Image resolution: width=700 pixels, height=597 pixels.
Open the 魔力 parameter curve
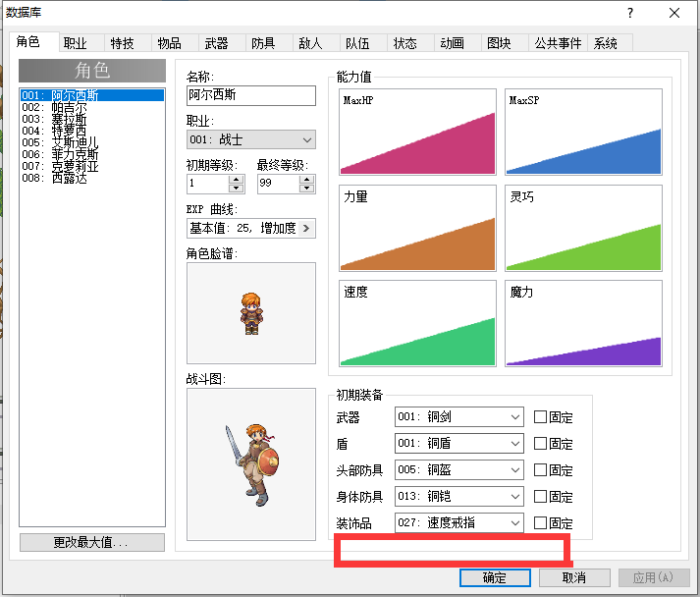tap(583, 323)
